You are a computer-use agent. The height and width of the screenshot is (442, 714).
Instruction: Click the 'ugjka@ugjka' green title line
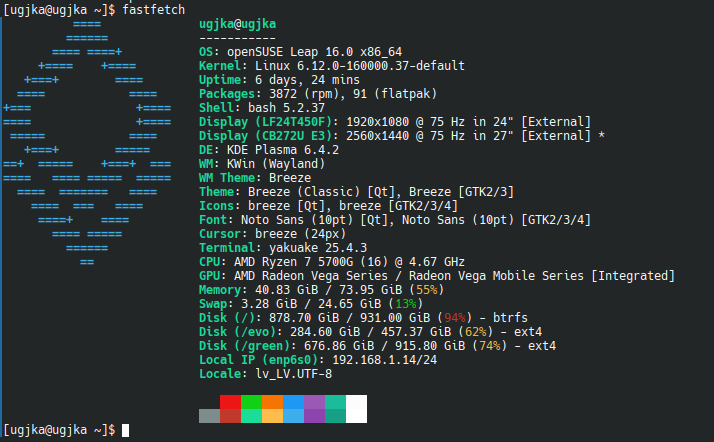point(237,24)
